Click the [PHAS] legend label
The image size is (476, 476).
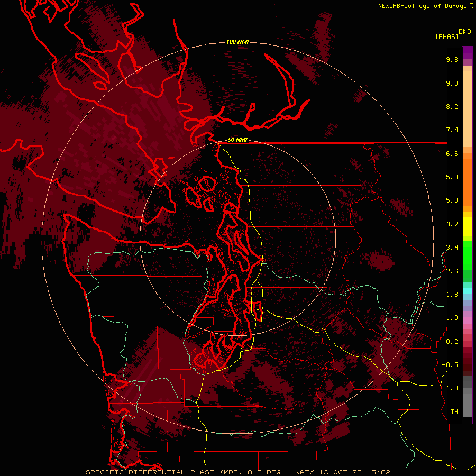pyautogui.click(x=447, y=36)
